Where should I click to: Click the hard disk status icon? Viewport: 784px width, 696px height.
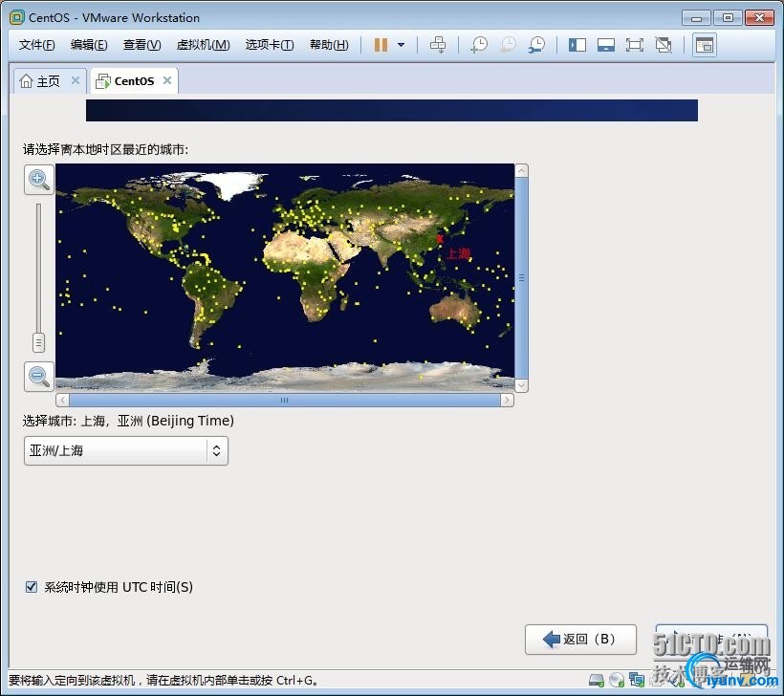tap(597, 680)
